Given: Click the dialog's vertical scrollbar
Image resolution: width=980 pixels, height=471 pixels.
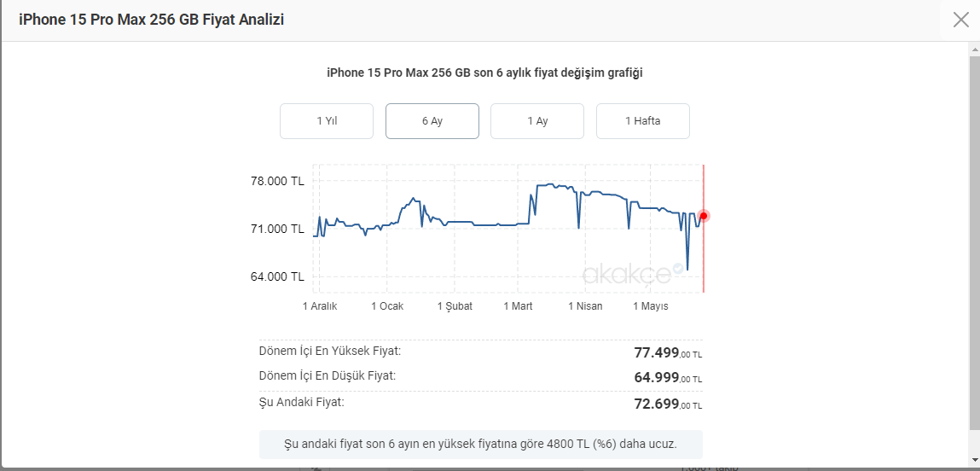Looking at the screenshot, I should point(974,242).
